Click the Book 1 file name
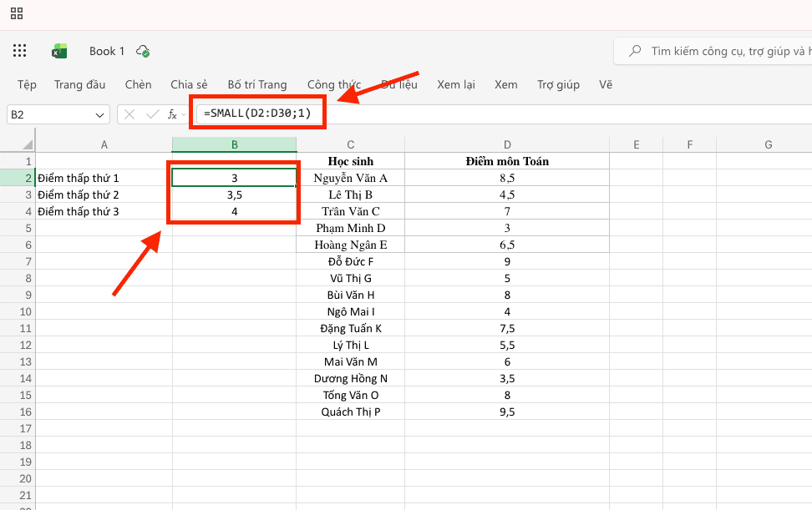Viewport: 812px width, 510px height. coord(107,51)
